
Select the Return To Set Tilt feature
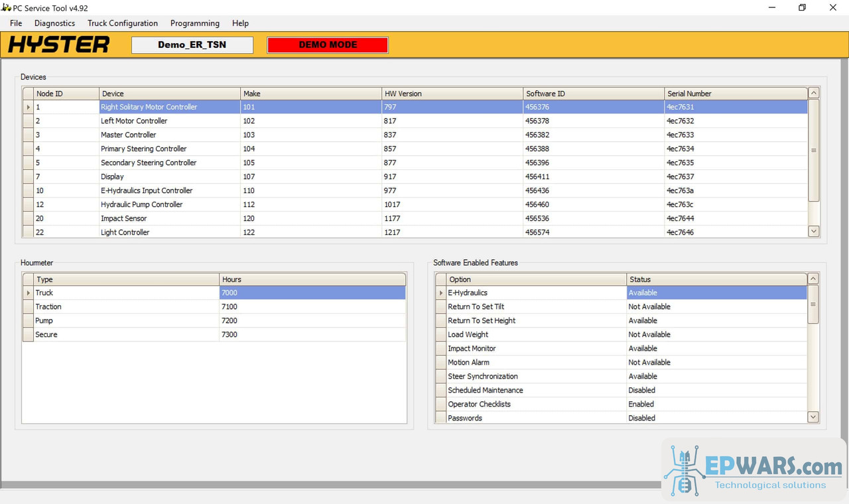(621, 306)
